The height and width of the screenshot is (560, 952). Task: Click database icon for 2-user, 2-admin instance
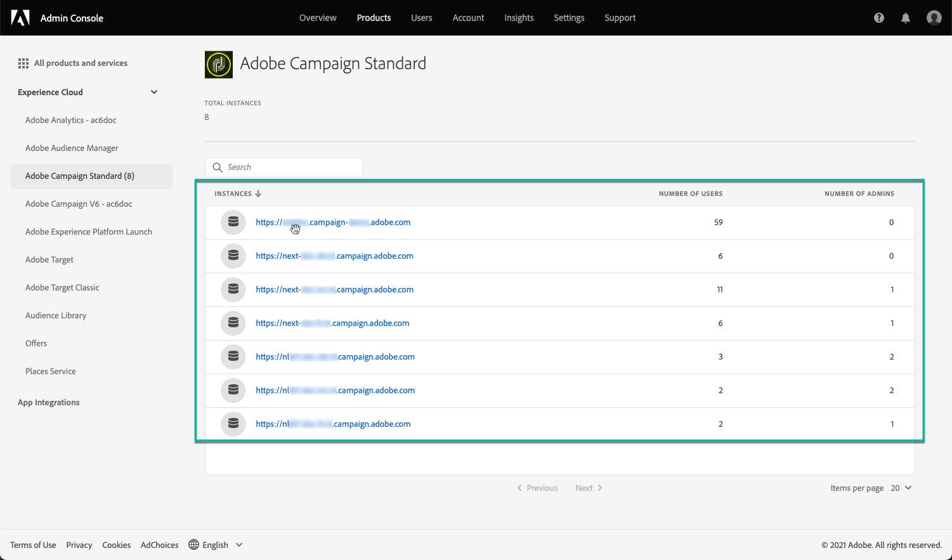[233, 391]
